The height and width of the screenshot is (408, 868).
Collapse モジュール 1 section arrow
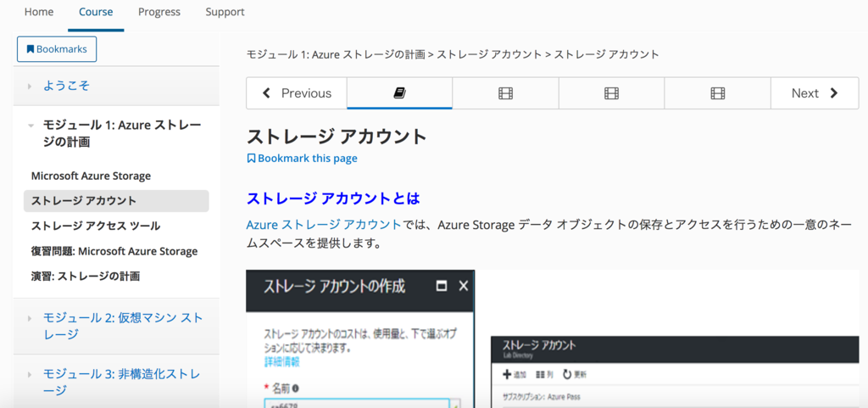31,126
